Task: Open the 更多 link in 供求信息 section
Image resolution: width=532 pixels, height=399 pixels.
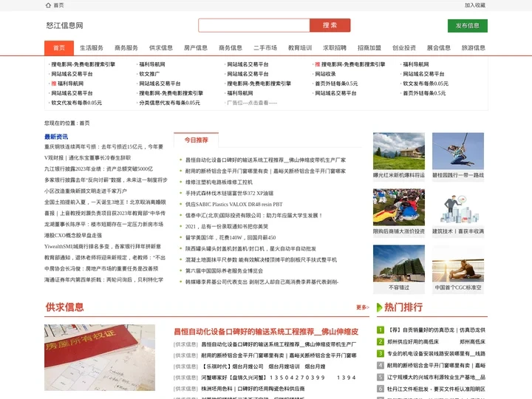Action: pyautogui.click(x=362, y=307)
